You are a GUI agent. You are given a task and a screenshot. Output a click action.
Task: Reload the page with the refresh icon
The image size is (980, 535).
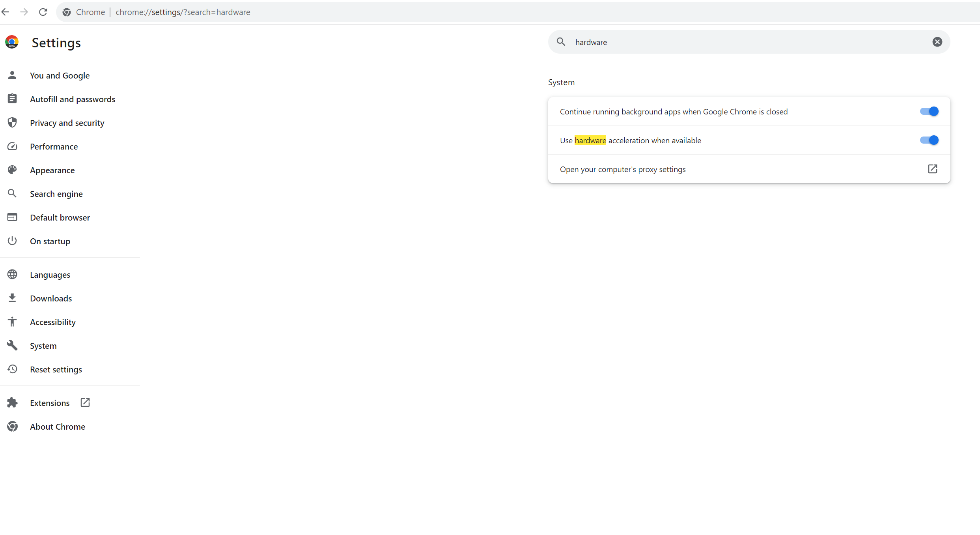[43, 12]
